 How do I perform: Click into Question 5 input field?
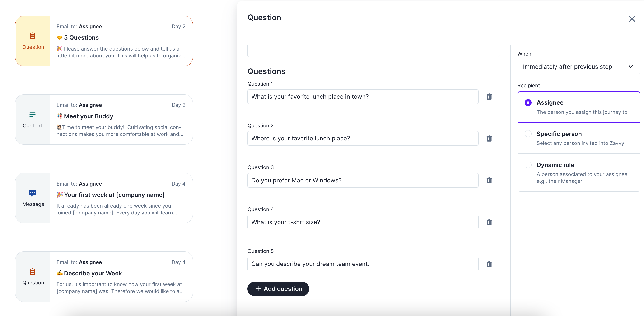tap(363, 264)
